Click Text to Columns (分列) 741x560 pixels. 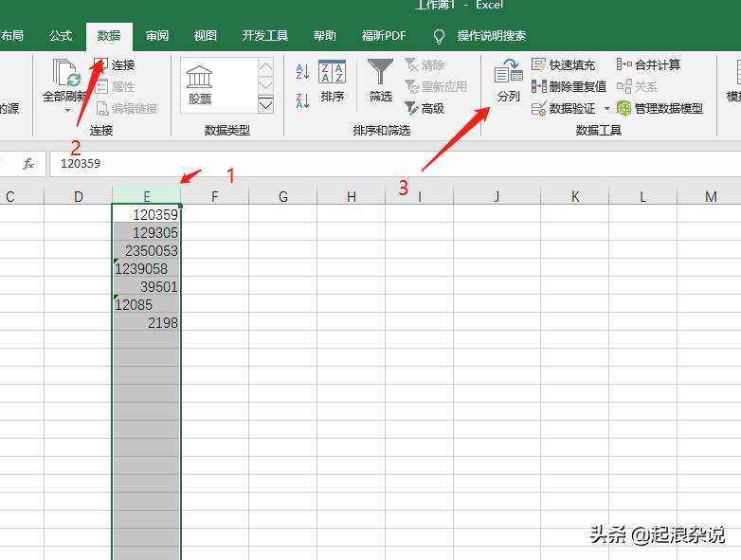(509, 81)
